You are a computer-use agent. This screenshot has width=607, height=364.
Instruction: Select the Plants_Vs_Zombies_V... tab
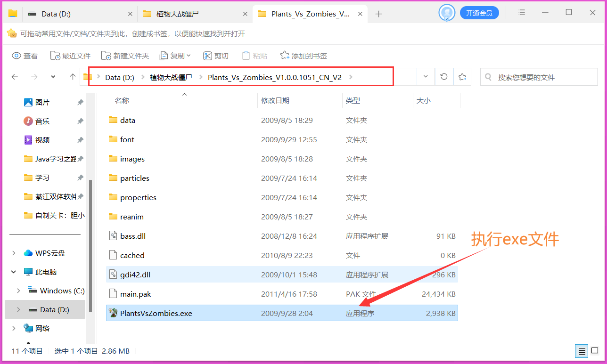310,14
